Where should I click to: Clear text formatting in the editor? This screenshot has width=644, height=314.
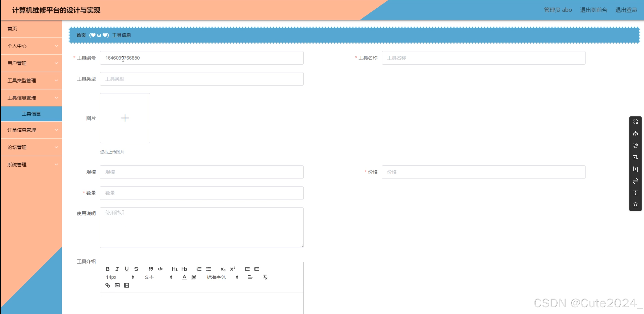point(265,277)
